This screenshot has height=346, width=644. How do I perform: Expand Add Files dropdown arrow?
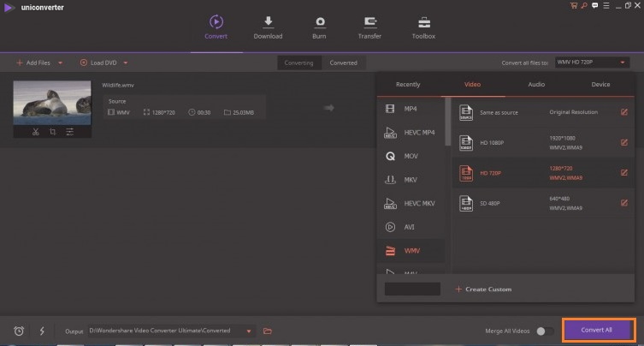[61, 63]
